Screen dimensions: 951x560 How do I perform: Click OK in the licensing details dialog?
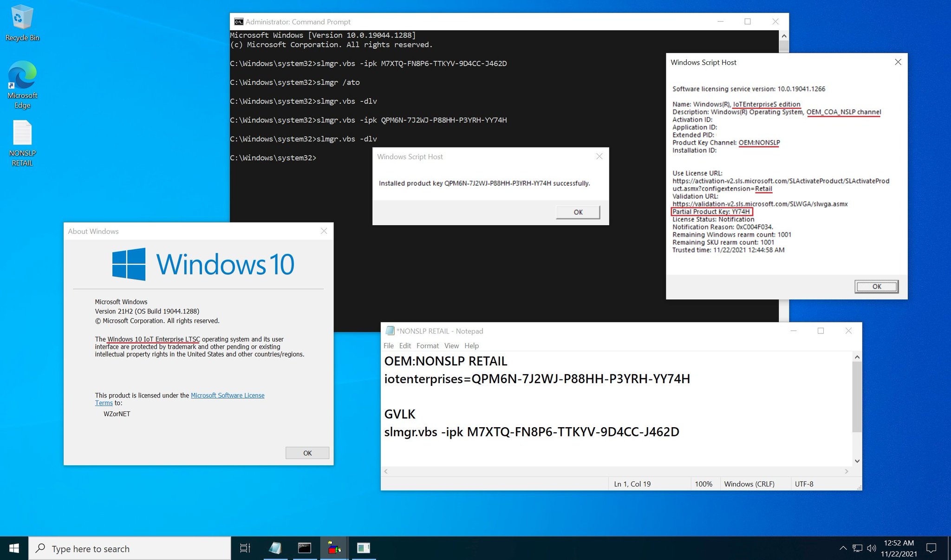[x=876, y=287]
